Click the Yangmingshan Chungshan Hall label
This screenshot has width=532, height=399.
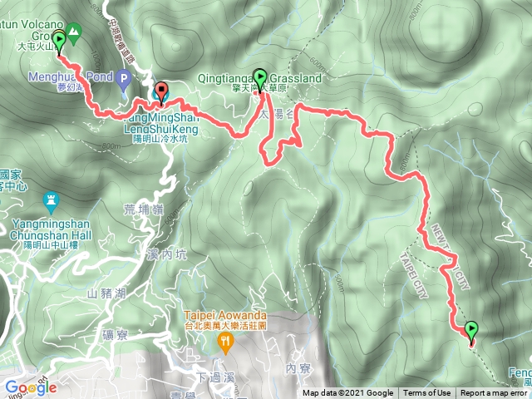[x=51, y=229]
